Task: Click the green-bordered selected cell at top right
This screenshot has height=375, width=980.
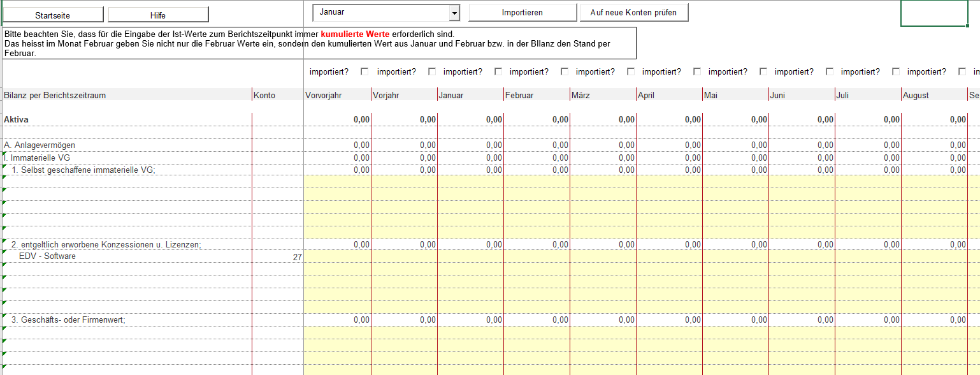Action: [934, 13]
